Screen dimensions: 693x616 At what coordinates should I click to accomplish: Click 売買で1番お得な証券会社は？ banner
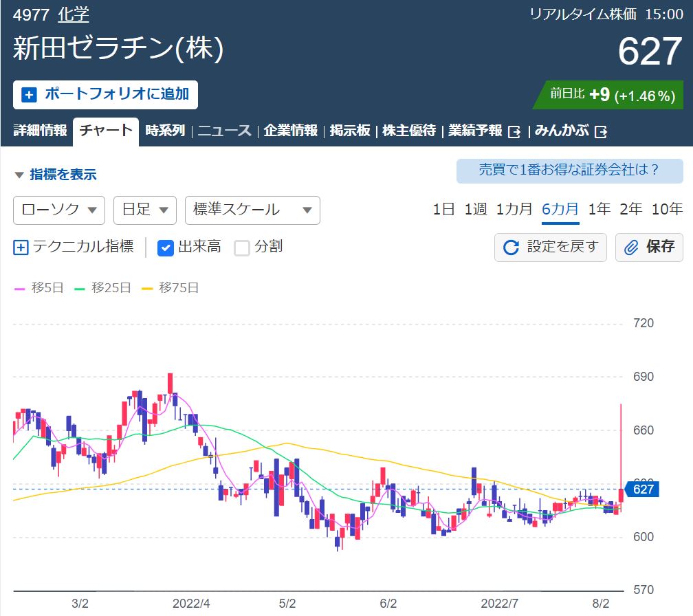tap(570, 170)
